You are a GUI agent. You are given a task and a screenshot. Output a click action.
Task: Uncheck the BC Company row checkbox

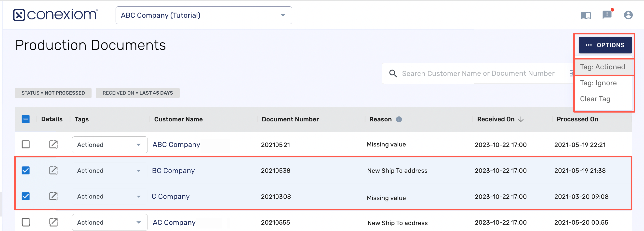[x=25, y=171]
